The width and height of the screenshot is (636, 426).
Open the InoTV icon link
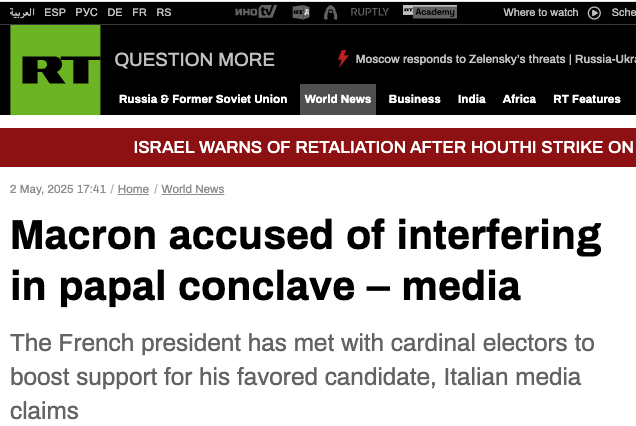click(x=256, y=12)
